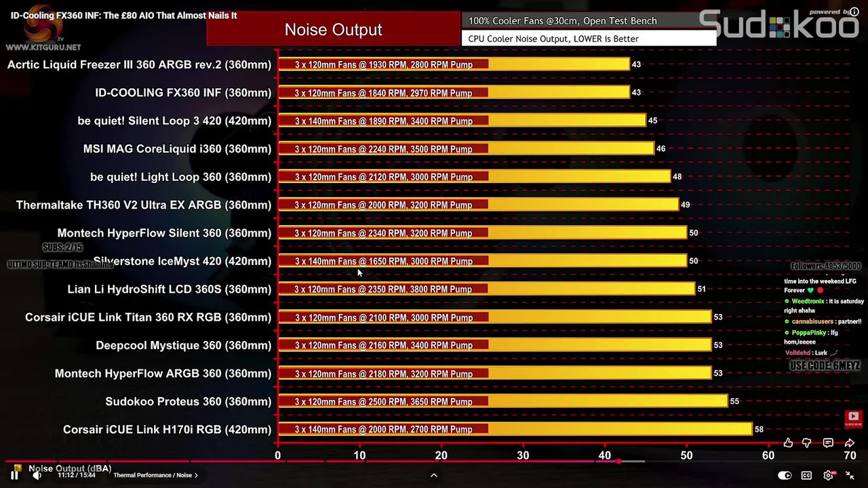The width and height of the screenshot is (868, 488).
Task: Click the MSI MAG CoreLiquid i360 label
Action: coord(177,148)
